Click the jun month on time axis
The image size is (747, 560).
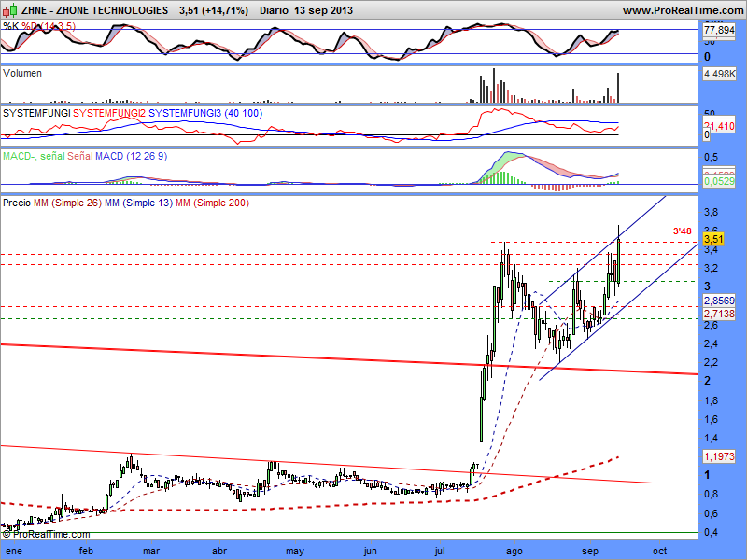click(x=370, y=552)
